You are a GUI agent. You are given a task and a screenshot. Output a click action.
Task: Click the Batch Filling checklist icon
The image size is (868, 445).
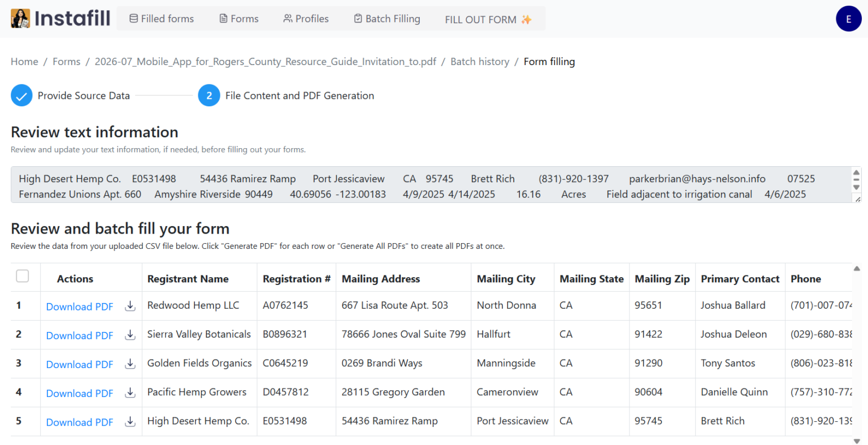[x=358, y=18]
